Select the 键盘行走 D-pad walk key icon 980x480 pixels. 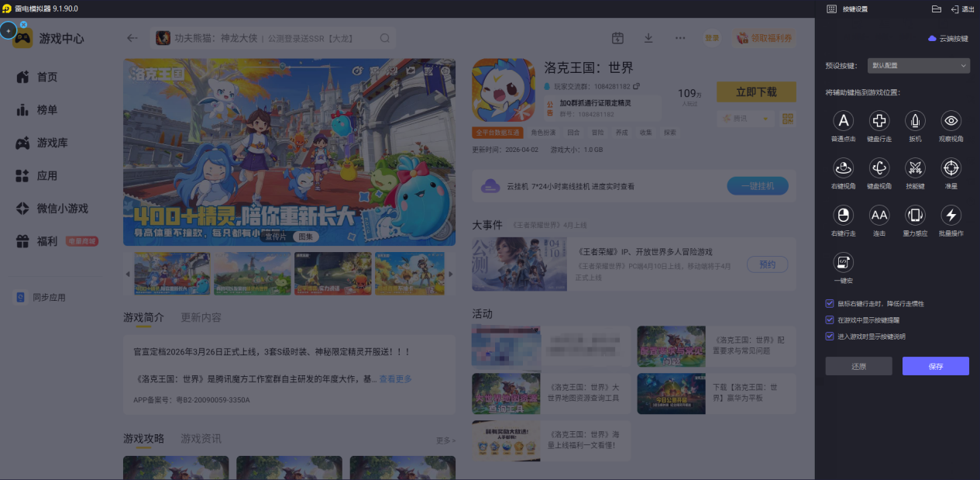click(x=879, y=120)
